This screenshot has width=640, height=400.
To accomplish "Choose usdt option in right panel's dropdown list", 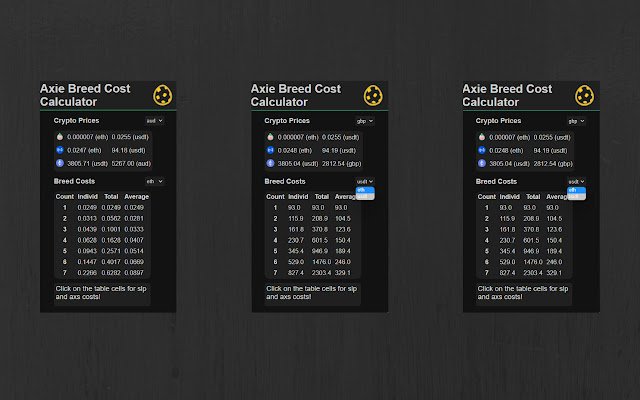I will pyautogui.click(x=576, y=196).
